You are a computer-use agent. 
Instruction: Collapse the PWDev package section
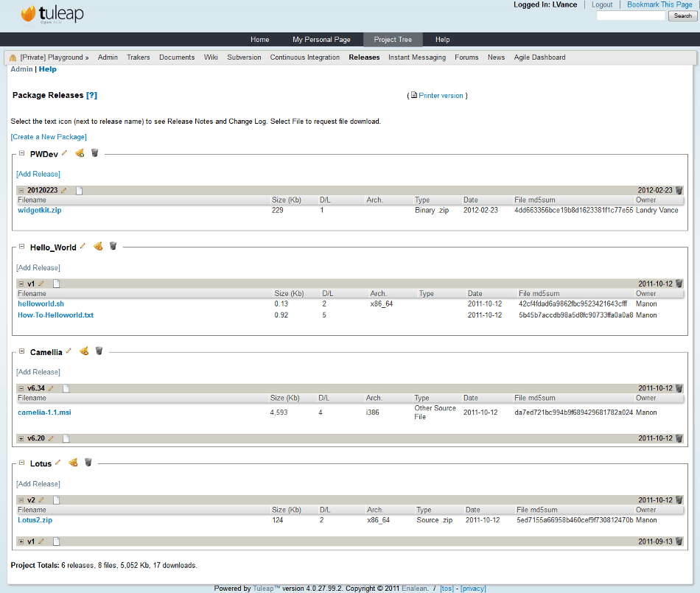21,154
